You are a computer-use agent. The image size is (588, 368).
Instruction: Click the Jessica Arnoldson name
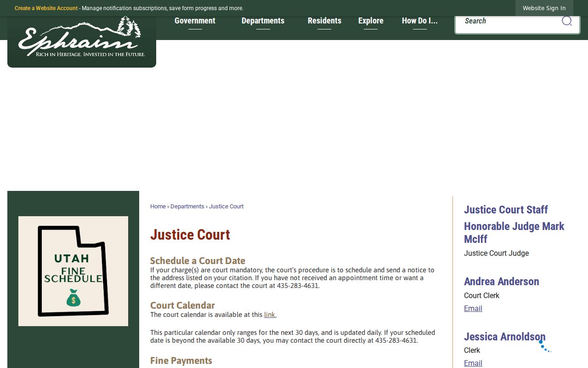click(x=505, y=337)
